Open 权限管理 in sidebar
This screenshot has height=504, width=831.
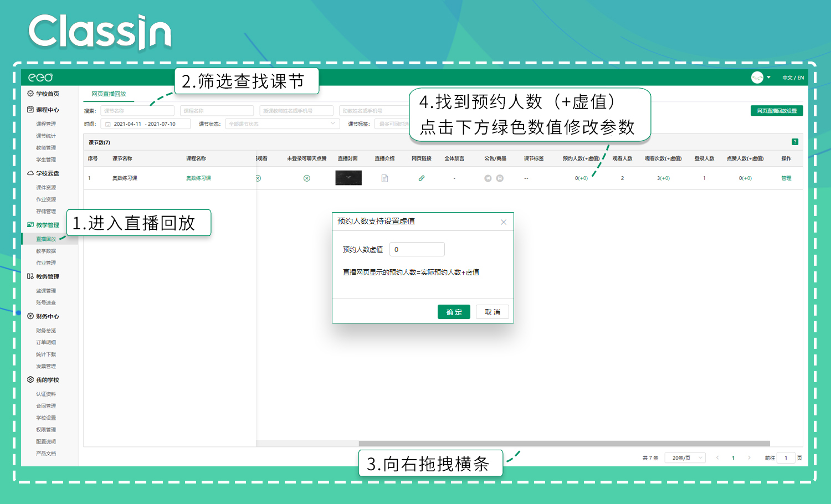(46, 430)
